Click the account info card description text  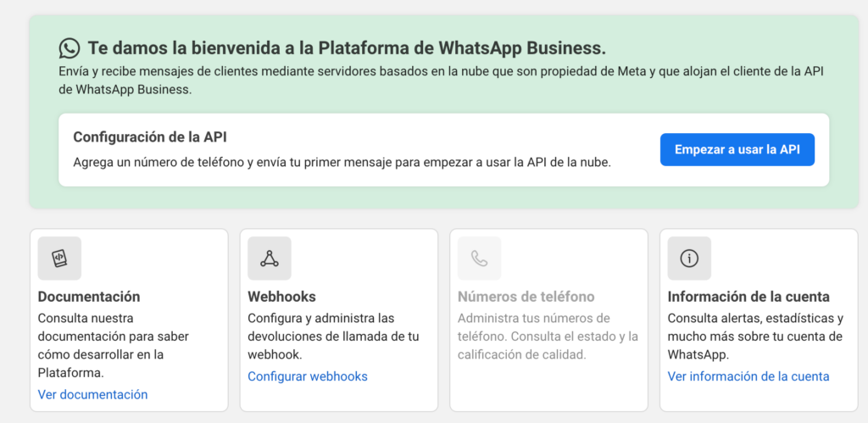point(754,337)
